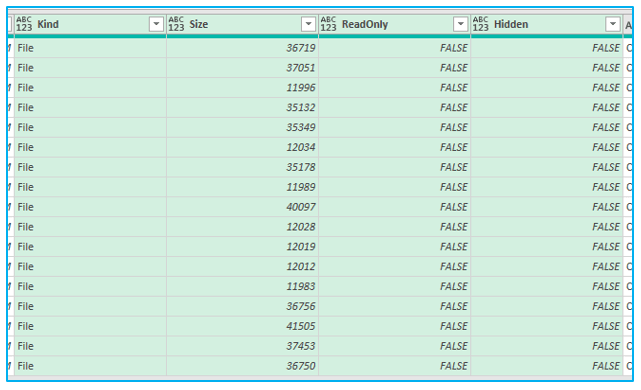641x390 pixels.
Task: Select the Kind cell in the 36750 row
Action: pyautogui.click(x=90, y=366)
